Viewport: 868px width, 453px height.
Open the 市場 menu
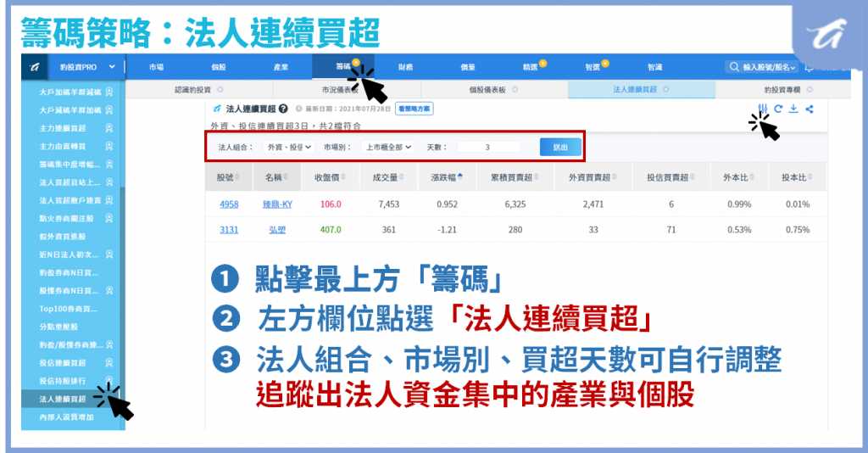(x=157, y=67)
